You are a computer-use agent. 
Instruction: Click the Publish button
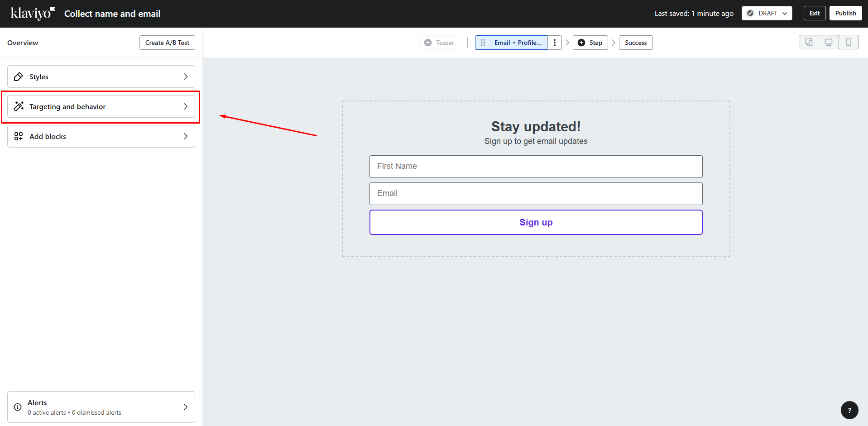(845, 13)
